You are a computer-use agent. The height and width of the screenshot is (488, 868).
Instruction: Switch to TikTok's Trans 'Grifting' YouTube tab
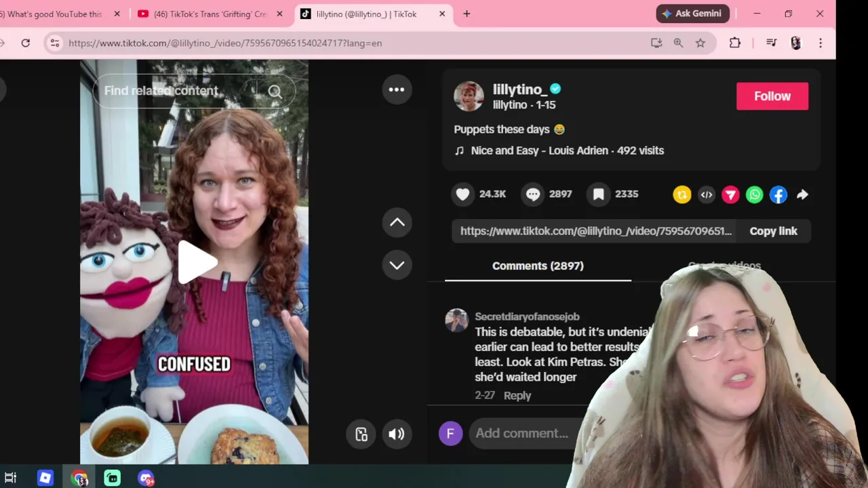pyautogui.click(x=210, y=14)
